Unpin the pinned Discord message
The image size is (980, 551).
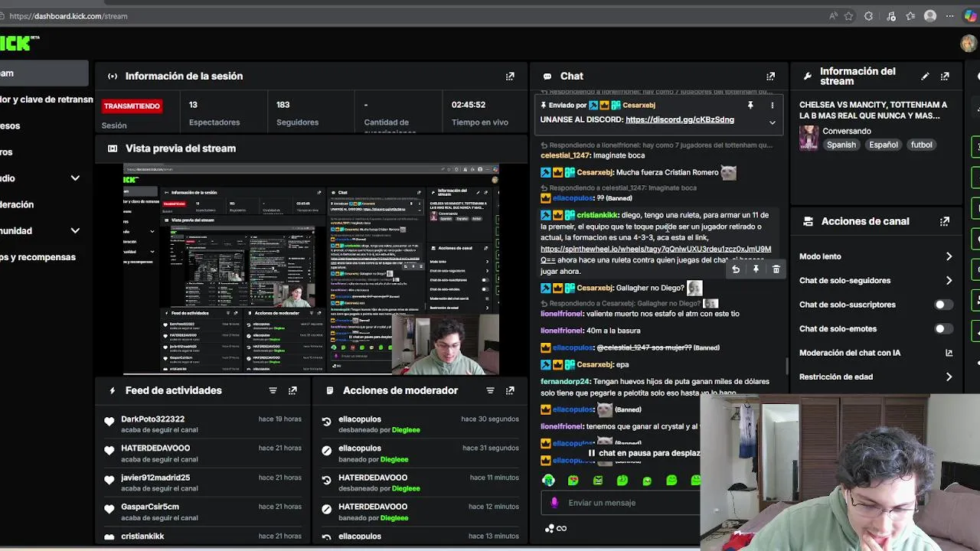point(750,106)
